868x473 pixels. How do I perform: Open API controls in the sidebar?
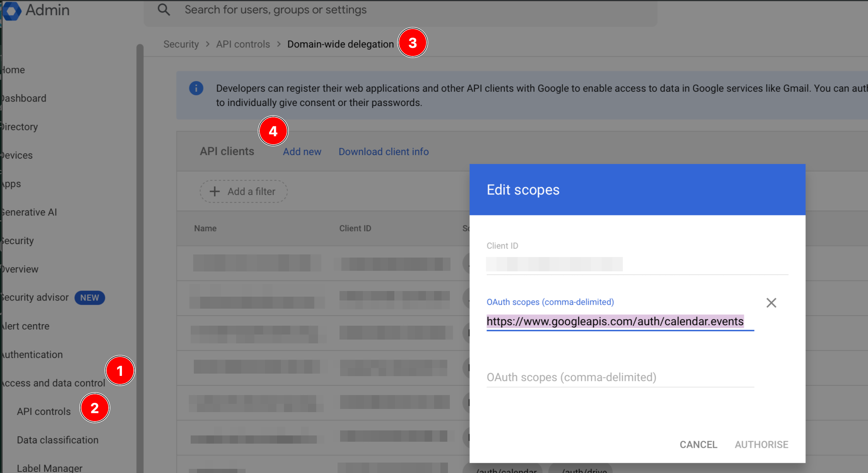tap(44, 411)
